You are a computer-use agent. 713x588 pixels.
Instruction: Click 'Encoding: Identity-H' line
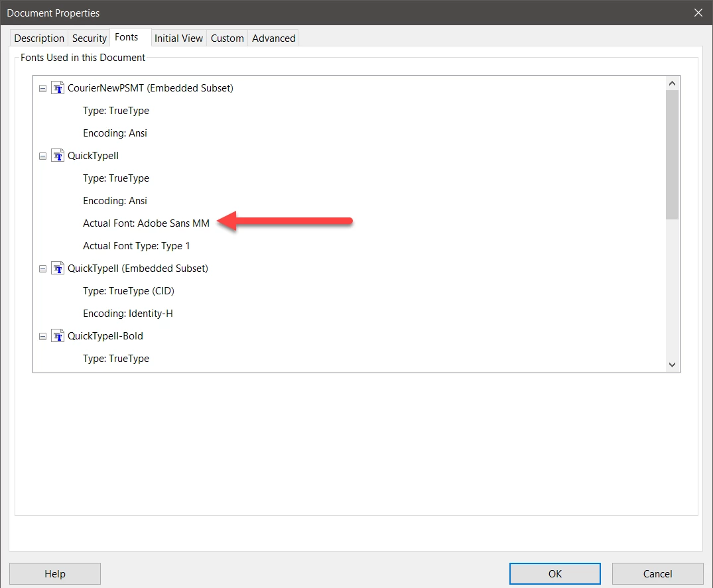pos(128,314)
